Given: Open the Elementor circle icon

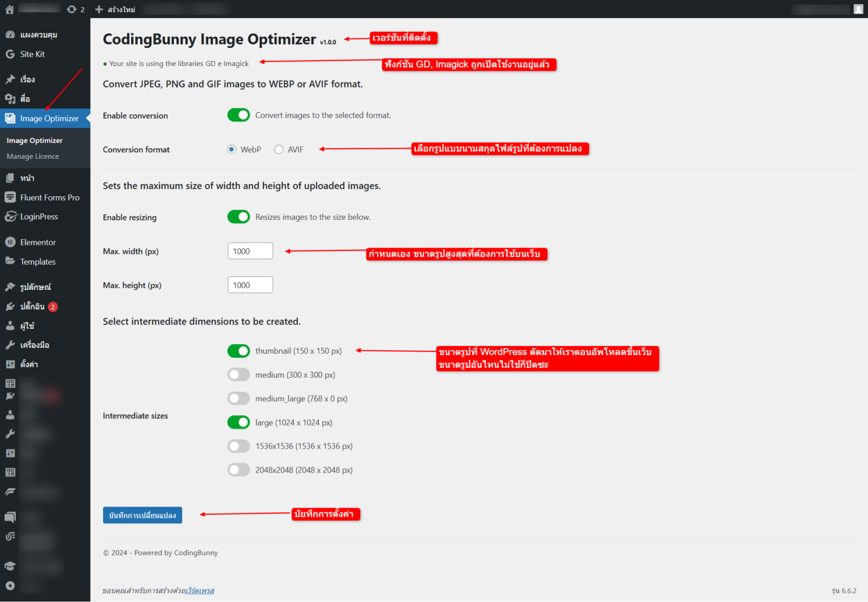Looking at the screenshot, I should [x=10, y=242].
